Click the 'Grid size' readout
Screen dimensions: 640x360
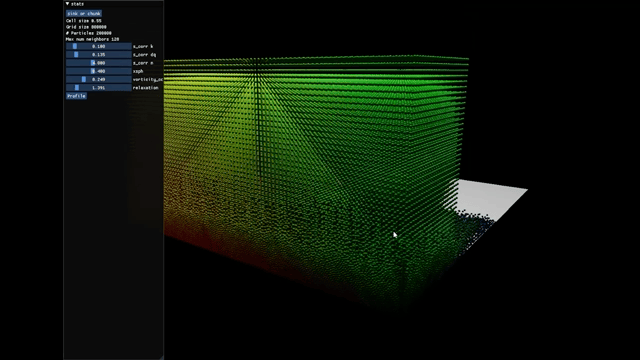click(x=86, y=27)
